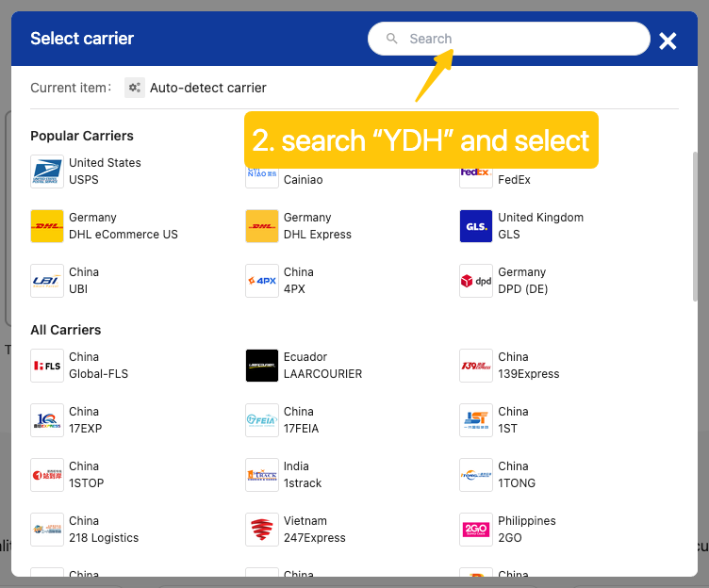Image resolution: width=709 pixels, height=588 pixels.
Task: Choose the 2GO carrier name
Action: pyautogui.click(x=509, y=538)
